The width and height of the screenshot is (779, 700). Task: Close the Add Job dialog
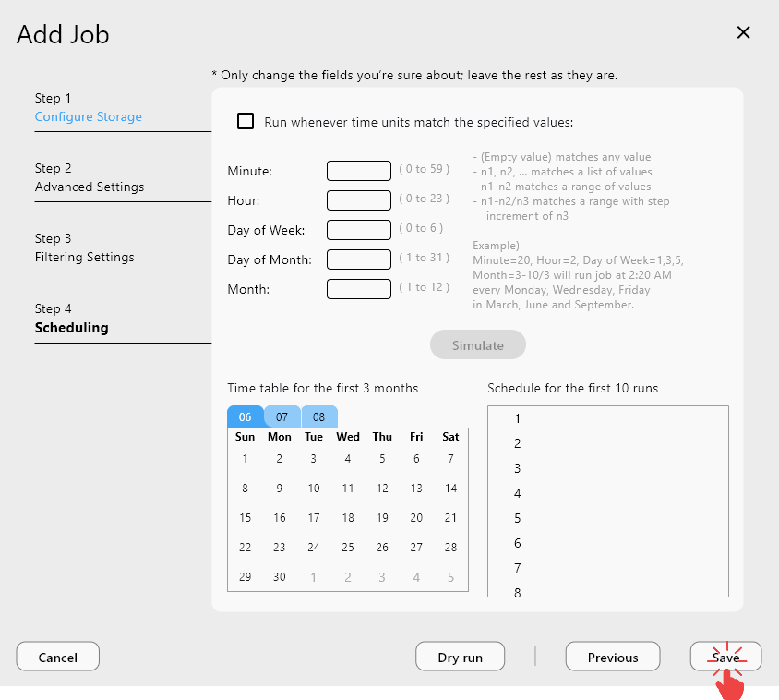(743, 33)
